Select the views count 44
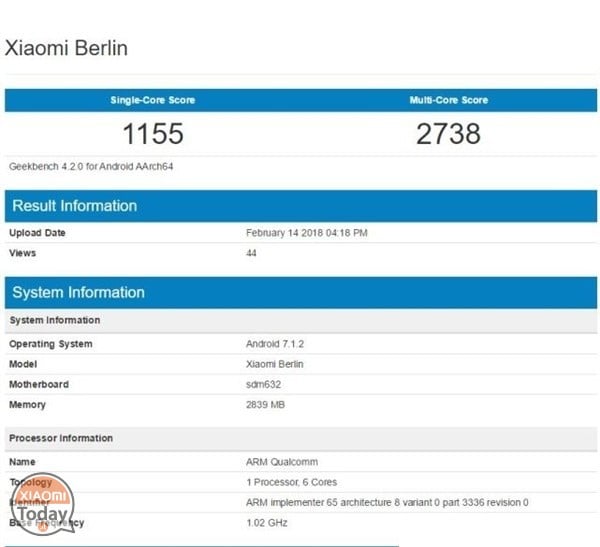Viewport: 600px width, 547px height. (251, 253)
